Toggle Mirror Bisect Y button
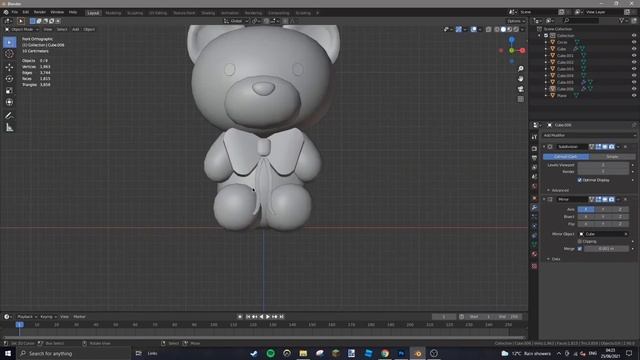This screenshot has width=640, height=360. [x=603, y=217]
